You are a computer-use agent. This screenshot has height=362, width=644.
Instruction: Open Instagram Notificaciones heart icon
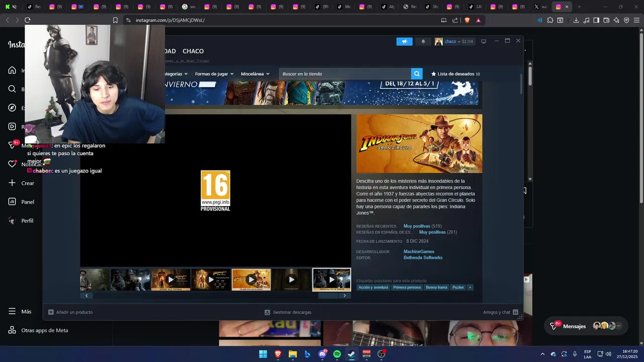coord(12,164)
